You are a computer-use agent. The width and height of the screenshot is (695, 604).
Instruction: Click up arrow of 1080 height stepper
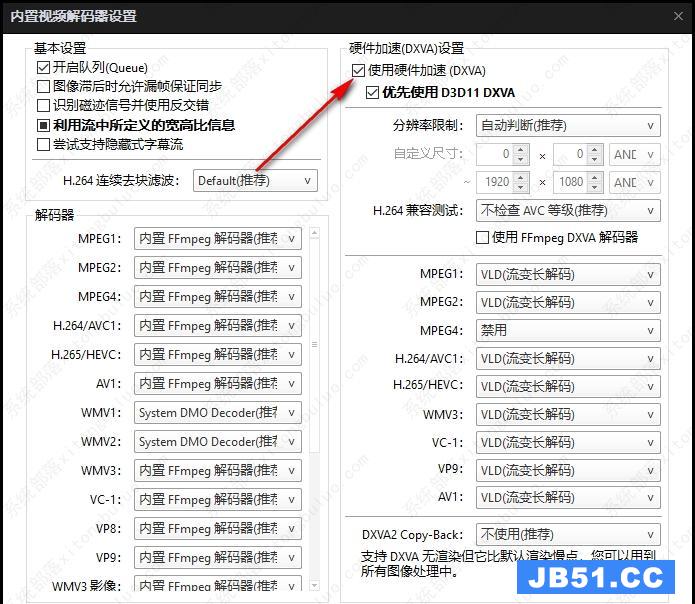[x=594, y=178]
